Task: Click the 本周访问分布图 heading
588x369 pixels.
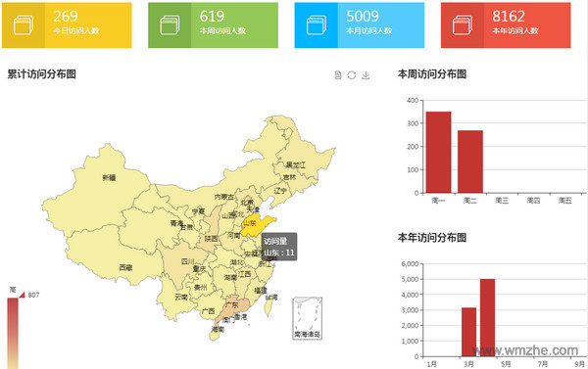Action: click(x=432, y=74)
